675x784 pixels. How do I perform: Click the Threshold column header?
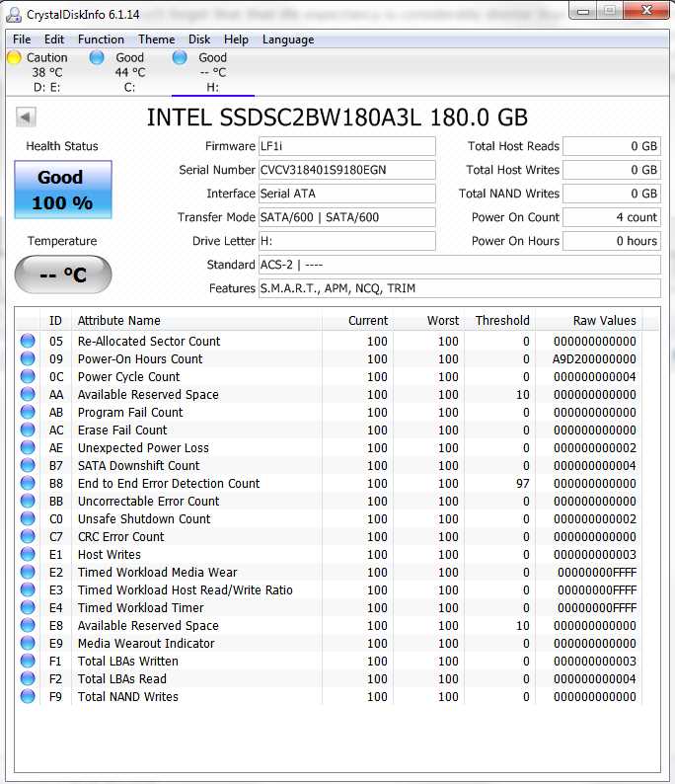499,321
